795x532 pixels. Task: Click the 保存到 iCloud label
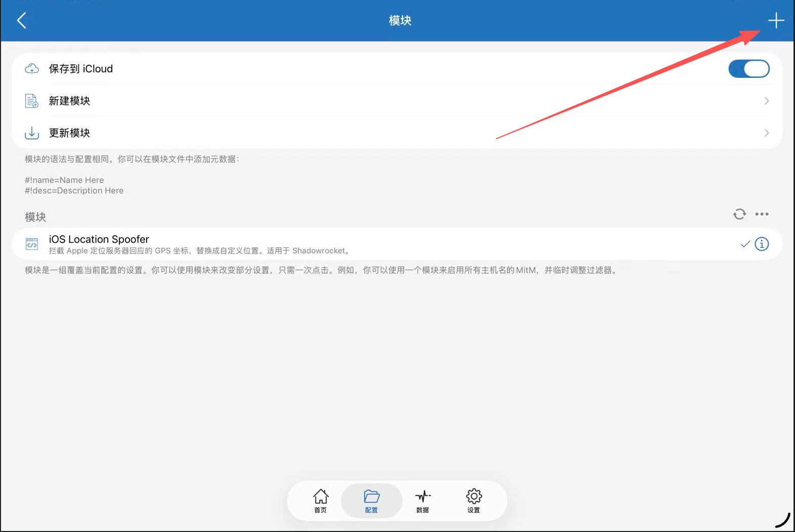[x=81, y=69]
